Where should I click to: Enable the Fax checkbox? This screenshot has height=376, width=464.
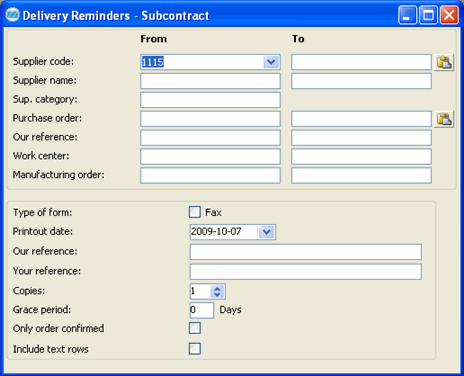point(195,212)
